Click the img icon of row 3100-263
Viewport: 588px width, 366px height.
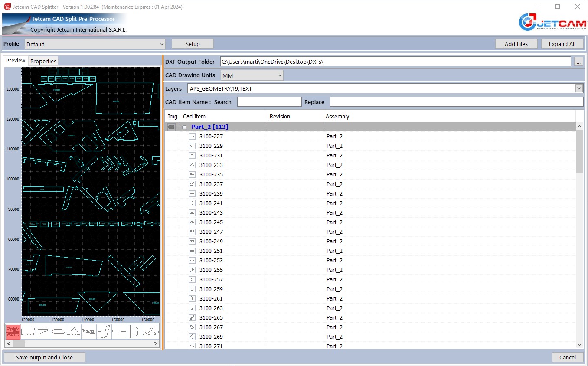[192, 308]
